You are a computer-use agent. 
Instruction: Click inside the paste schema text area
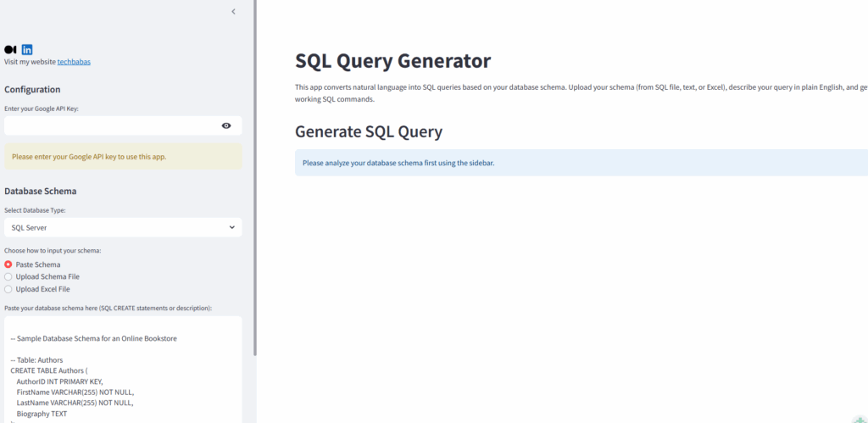pos(122,373)
